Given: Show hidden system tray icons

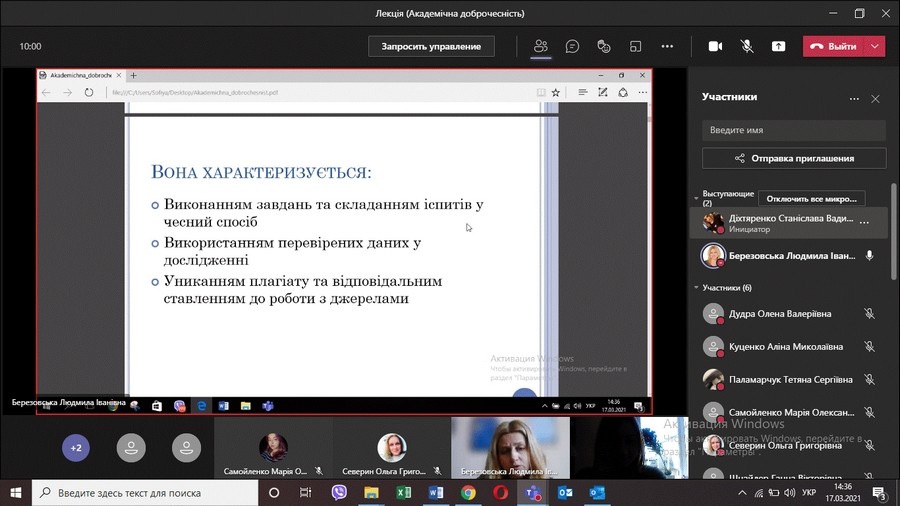Looking at the screenshot, I should click(x=742, y=493).
